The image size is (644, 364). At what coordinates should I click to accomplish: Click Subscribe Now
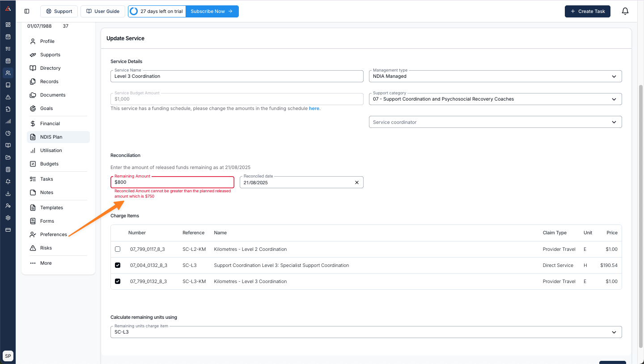click(x=212, y=11)
